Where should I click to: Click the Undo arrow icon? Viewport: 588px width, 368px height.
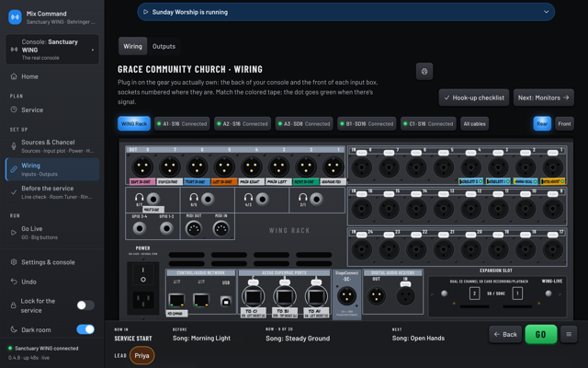click(14, 282)
